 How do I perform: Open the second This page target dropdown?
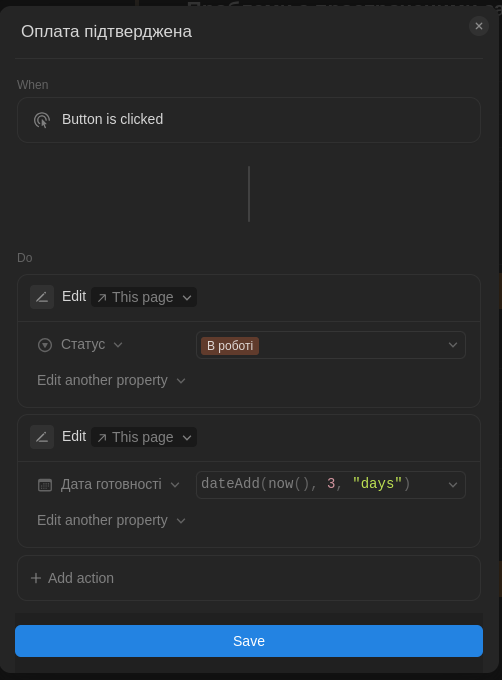point(144,437)
